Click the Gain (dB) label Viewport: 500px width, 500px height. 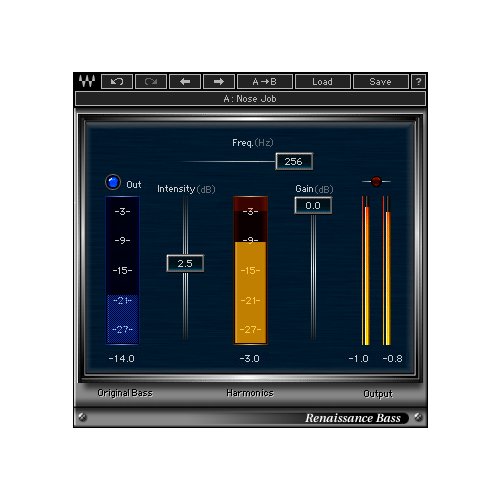pyautogui.click(x=314, y=189)
